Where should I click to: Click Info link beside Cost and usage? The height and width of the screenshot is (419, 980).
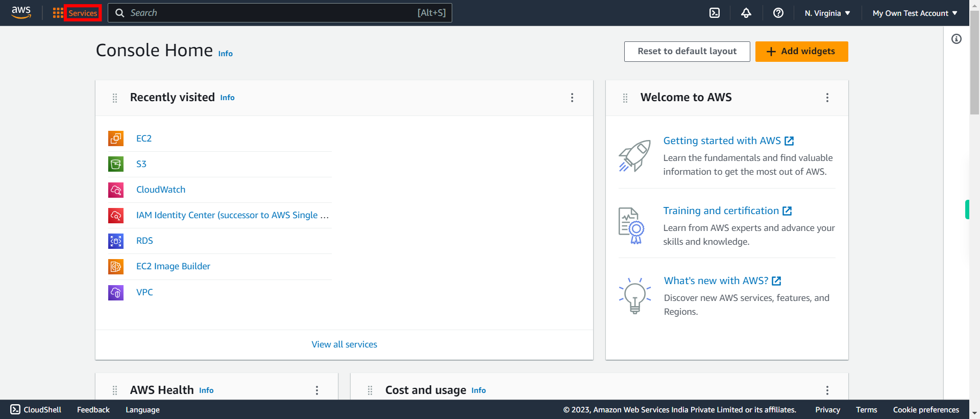tap(478, 390)
